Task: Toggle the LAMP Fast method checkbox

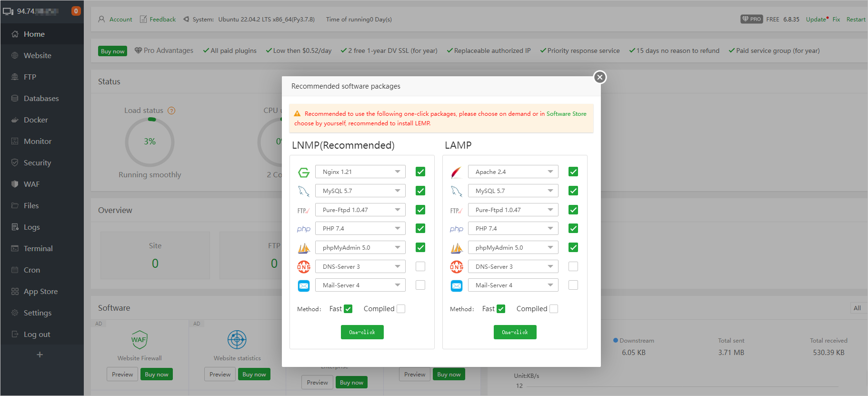Action: tap(501, 309)
